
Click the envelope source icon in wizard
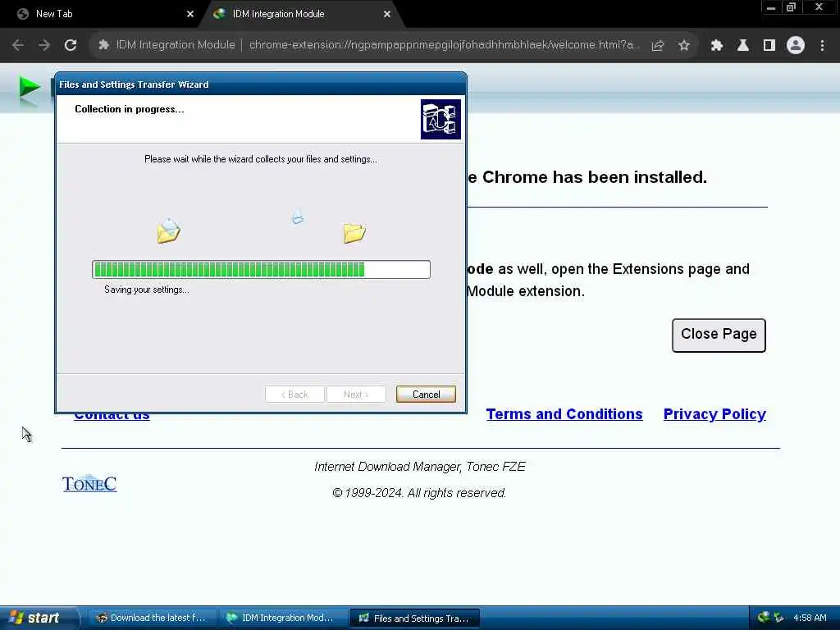(169, 231)
